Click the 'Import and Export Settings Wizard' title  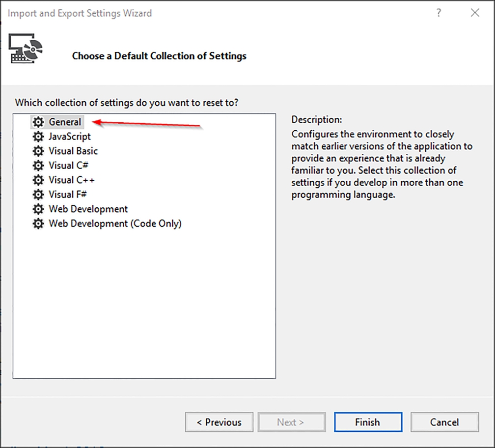(x=80, y=13)
